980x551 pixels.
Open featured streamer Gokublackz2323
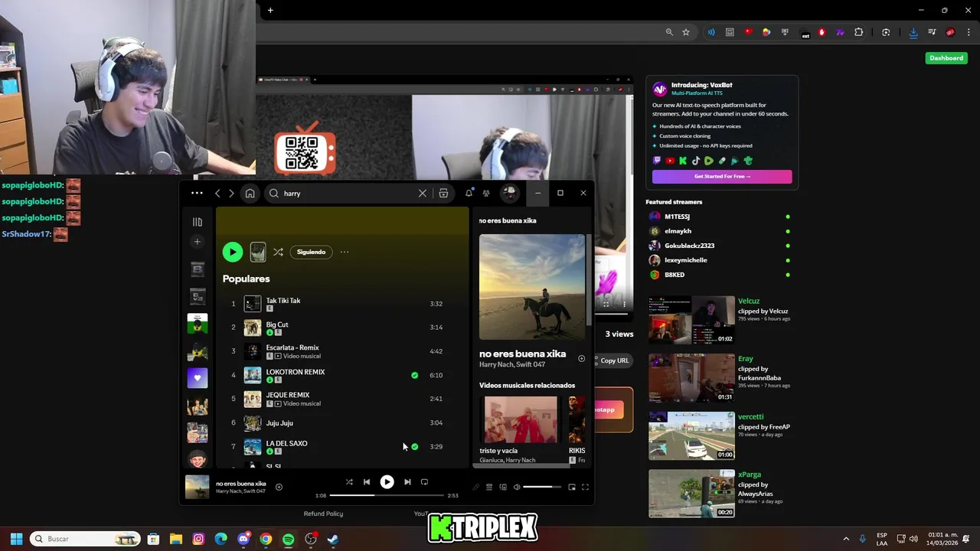(689, 246)
